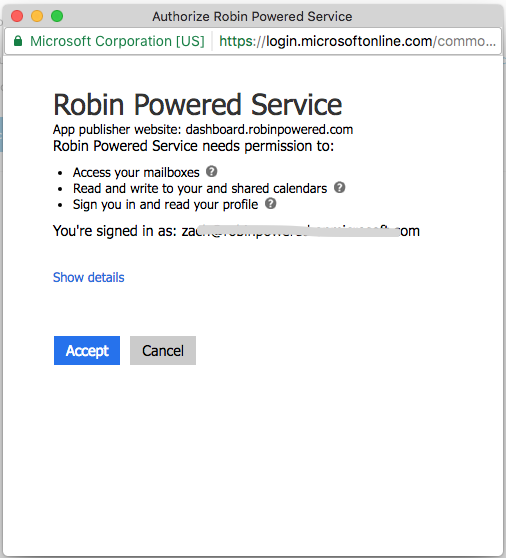
Task: Click the Authorize Robin Powered Service title
Action: [x=252, y=16]
